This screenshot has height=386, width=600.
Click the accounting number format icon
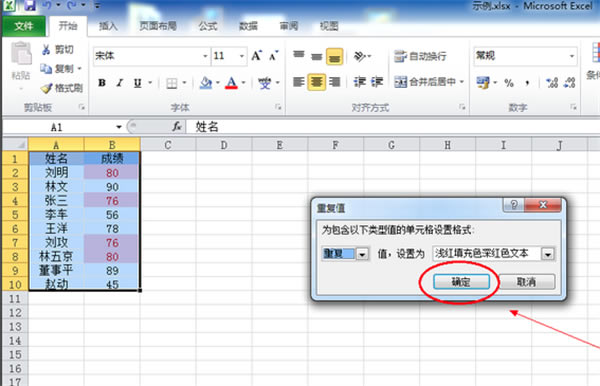[483, 83]
